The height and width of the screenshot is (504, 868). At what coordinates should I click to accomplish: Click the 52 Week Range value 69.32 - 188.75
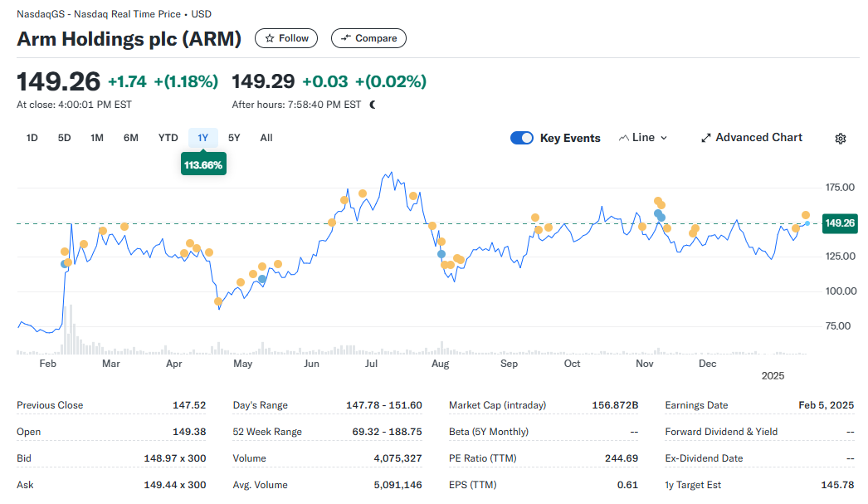pos(387,432)
